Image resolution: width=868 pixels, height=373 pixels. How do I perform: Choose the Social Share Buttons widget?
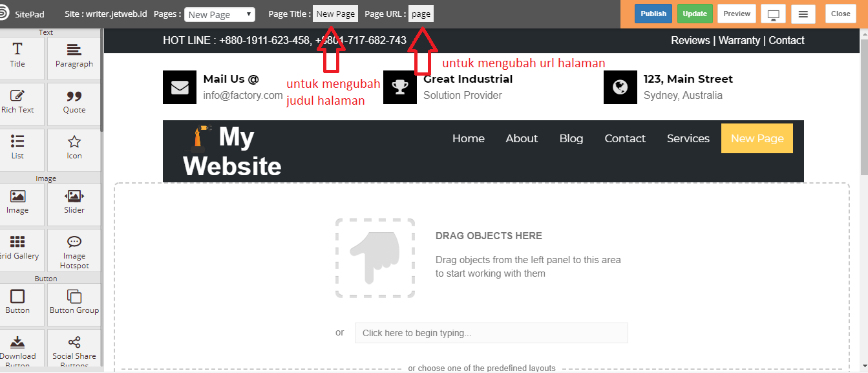click(74, 350)
